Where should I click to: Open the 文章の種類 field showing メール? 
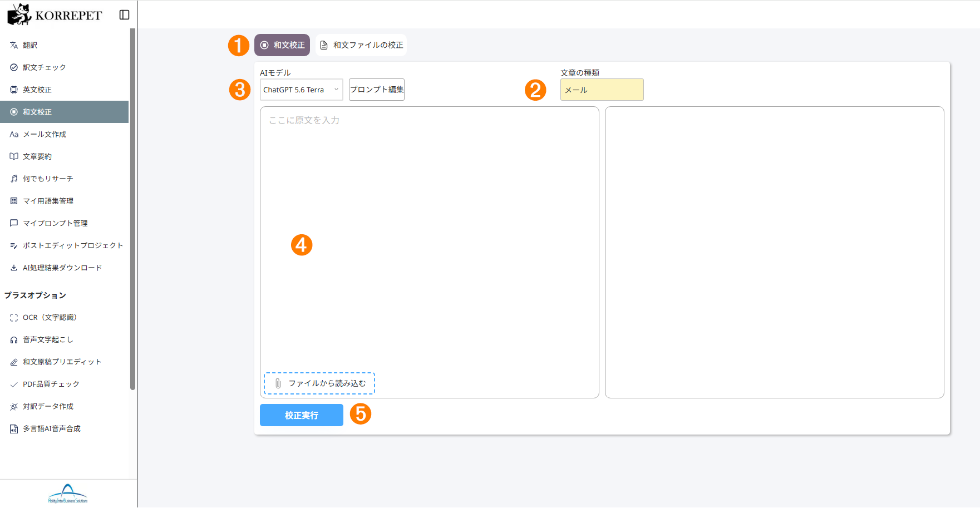602,90
